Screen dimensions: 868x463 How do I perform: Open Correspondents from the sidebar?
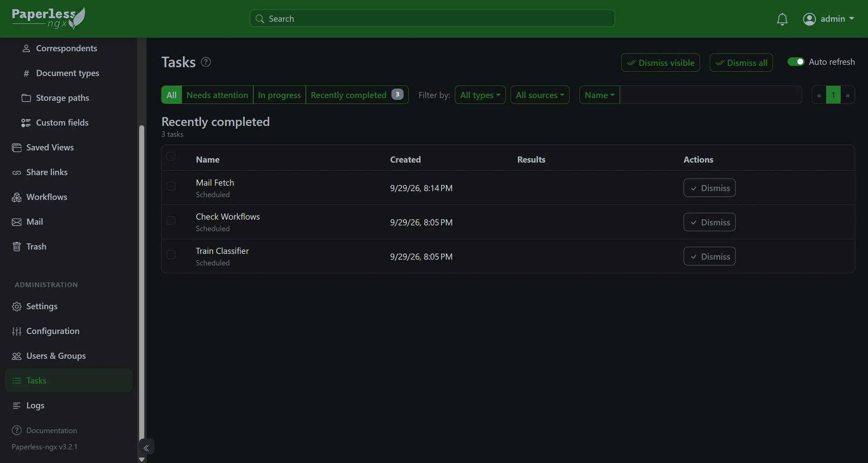(66, 48)
